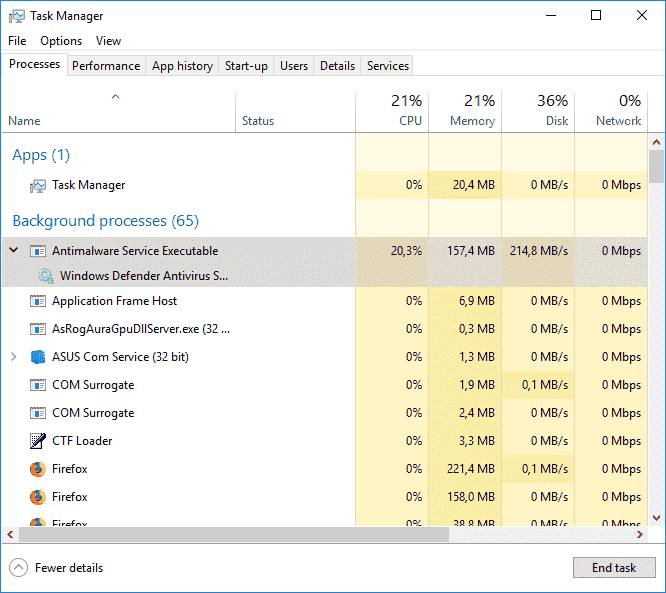Click the horizontal scrollbar left arrow
666x593 pixels.
tap(10, 534)
